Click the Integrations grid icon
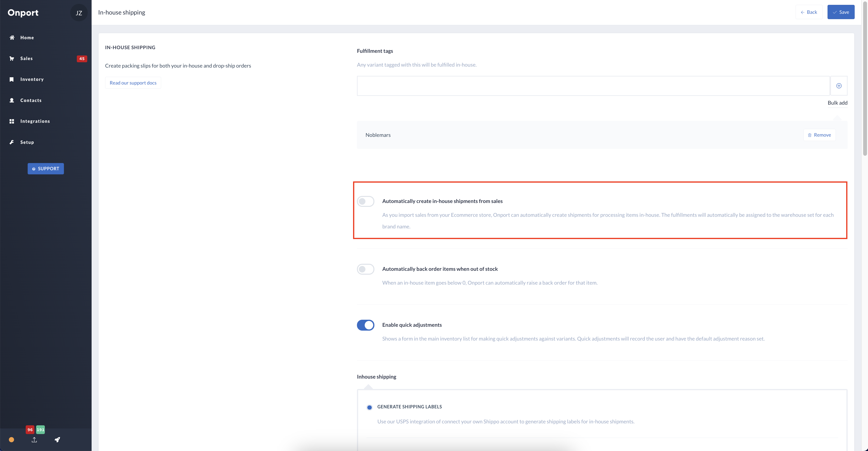The image size is (868, 451). 12,121
